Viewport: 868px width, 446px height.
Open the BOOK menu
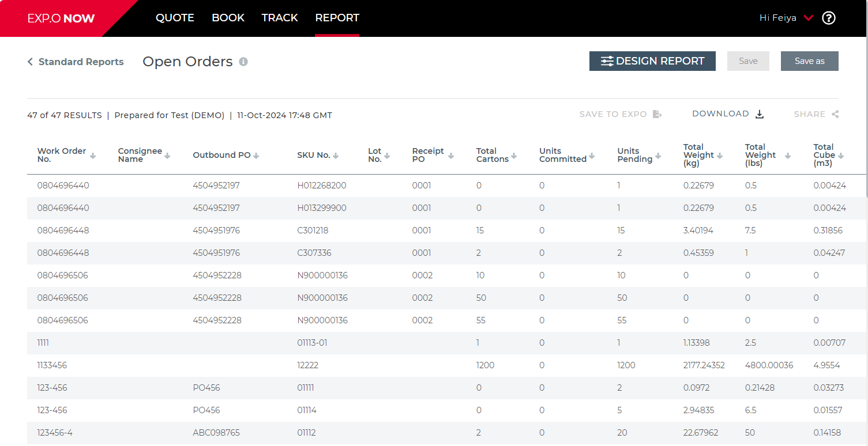[228, 18]
